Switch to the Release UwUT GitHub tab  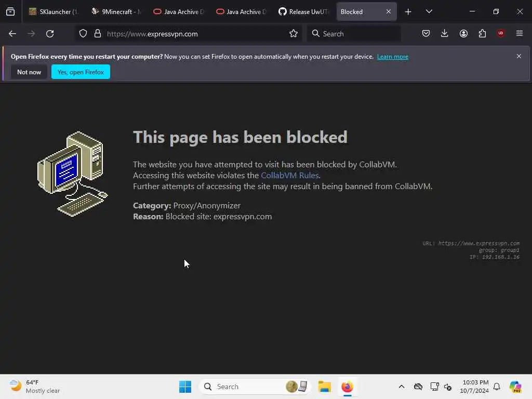303,11
